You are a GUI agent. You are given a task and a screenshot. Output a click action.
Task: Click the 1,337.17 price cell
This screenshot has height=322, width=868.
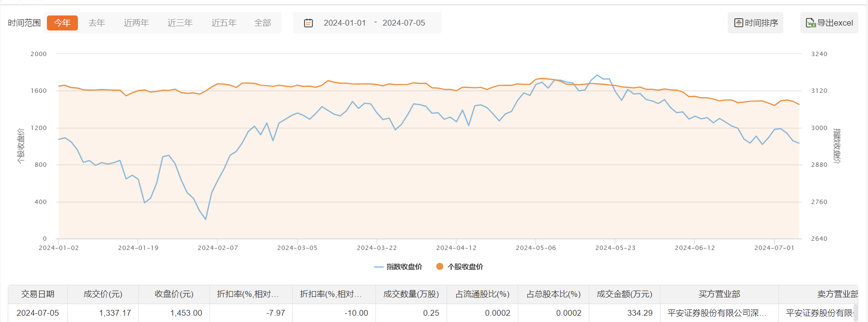(103, 313)
